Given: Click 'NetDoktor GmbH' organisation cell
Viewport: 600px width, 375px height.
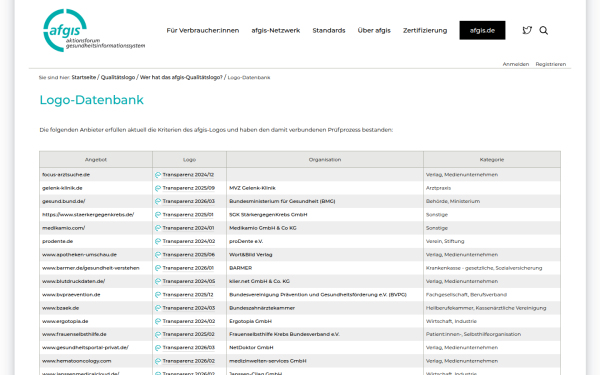Looking at the screenshot, I should tap(251, 348).
